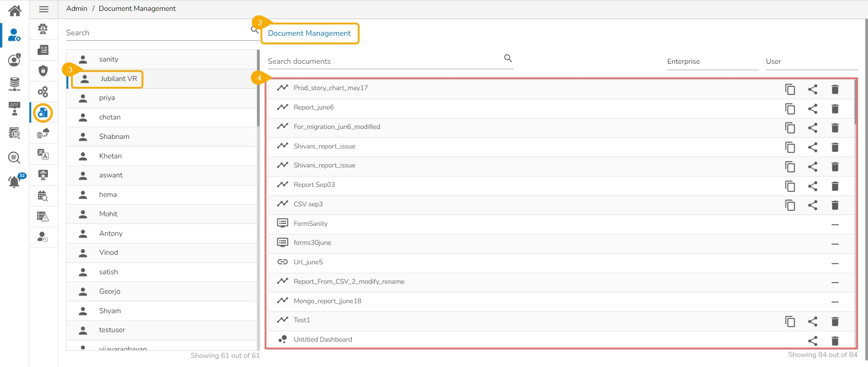Delete the Test1 report
868x367 pixels.
(835, 321)
